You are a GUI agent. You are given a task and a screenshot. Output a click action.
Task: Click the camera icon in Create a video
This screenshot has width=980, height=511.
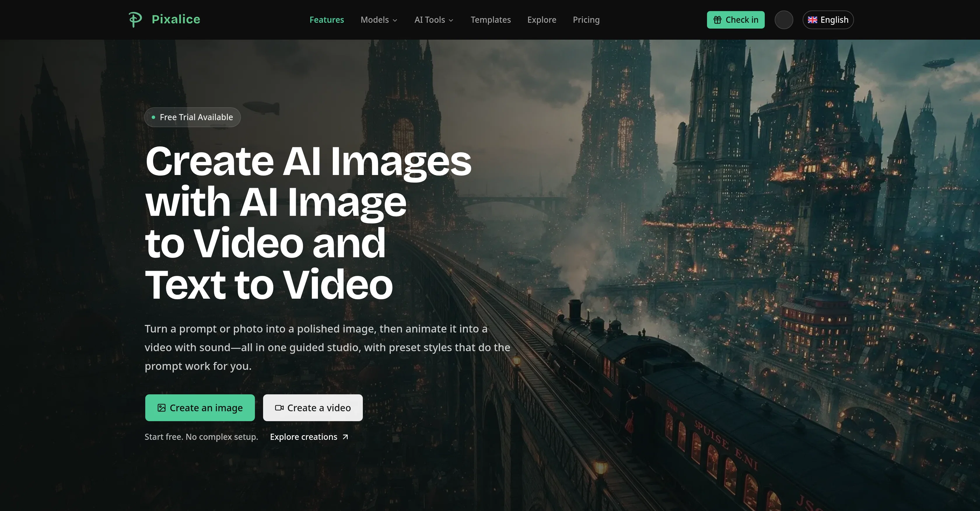point(279,408)
